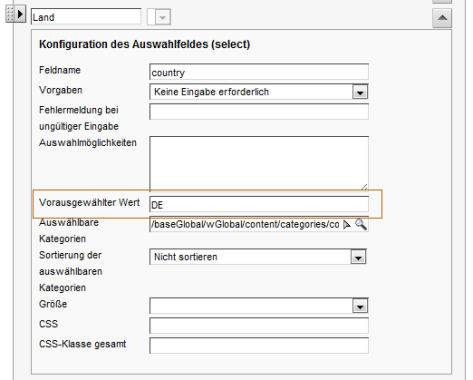Click the CSS-Klasse gesamt input field
This screenshot has height=380, width=473.
coord(259,346)
